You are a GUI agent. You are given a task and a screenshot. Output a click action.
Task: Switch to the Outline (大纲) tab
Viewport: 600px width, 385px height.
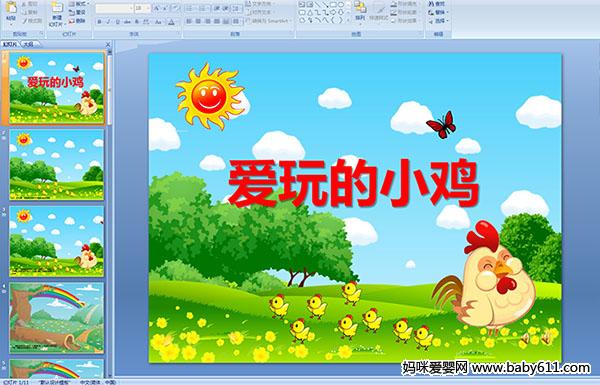tap(28, 44)
